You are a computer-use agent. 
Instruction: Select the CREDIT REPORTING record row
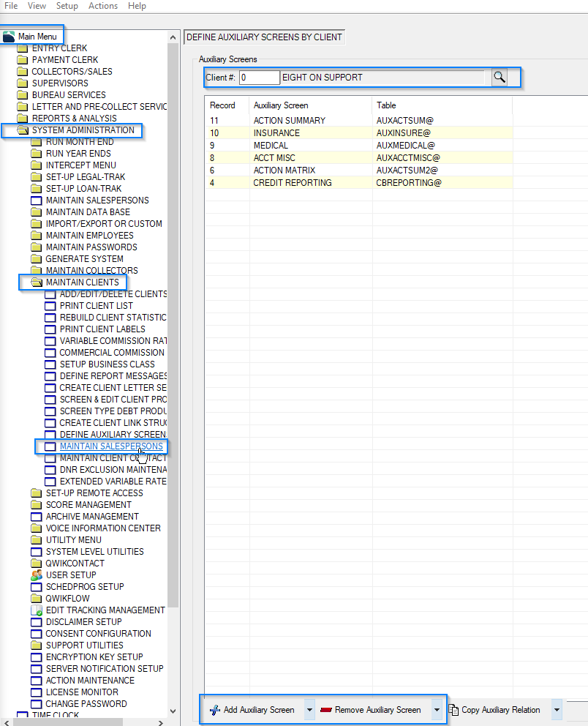pos(358,183)
